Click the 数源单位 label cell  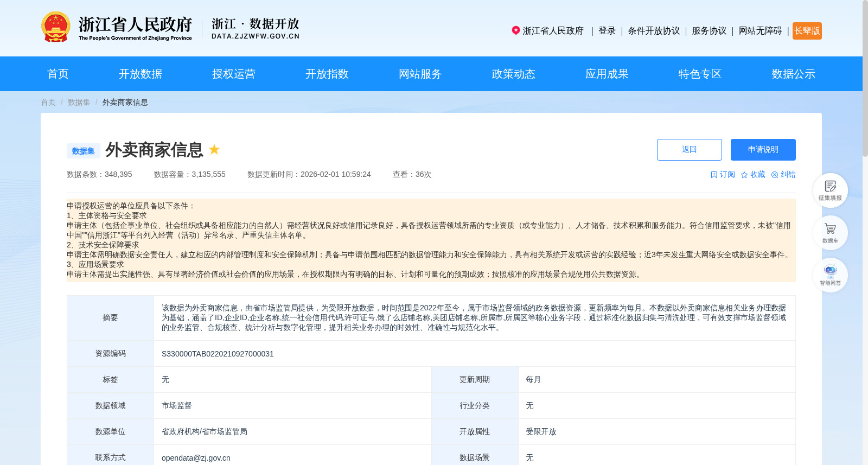[x=110, y=432]
